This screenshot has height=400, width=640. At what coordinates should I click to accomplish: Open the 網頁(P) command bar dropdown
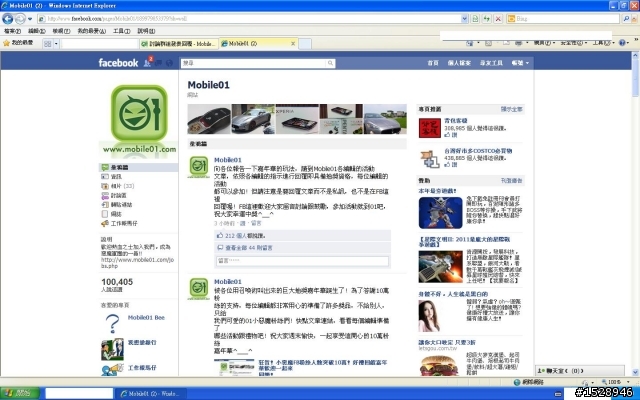coord(544,43)
